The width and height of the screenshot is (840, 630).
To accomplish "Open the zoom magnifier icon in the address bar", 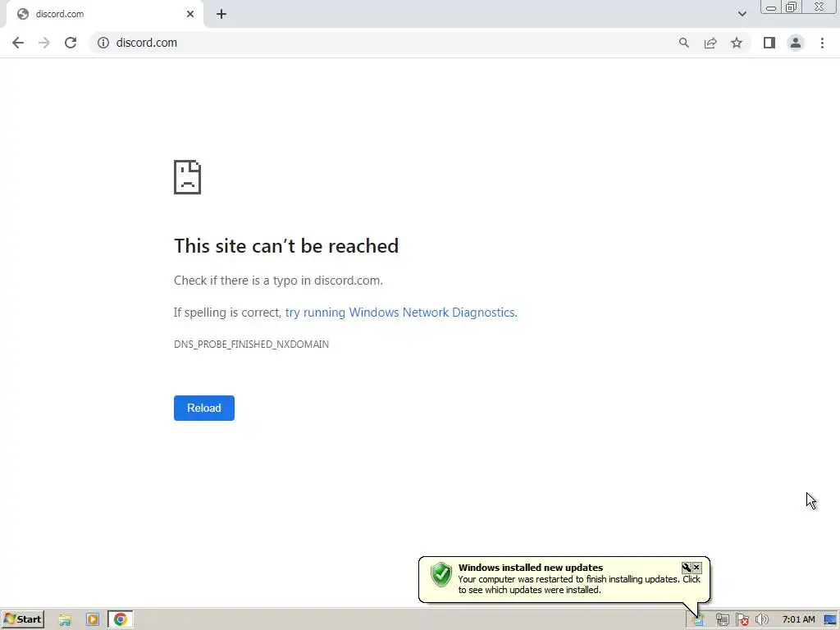I will click(683, 43).
